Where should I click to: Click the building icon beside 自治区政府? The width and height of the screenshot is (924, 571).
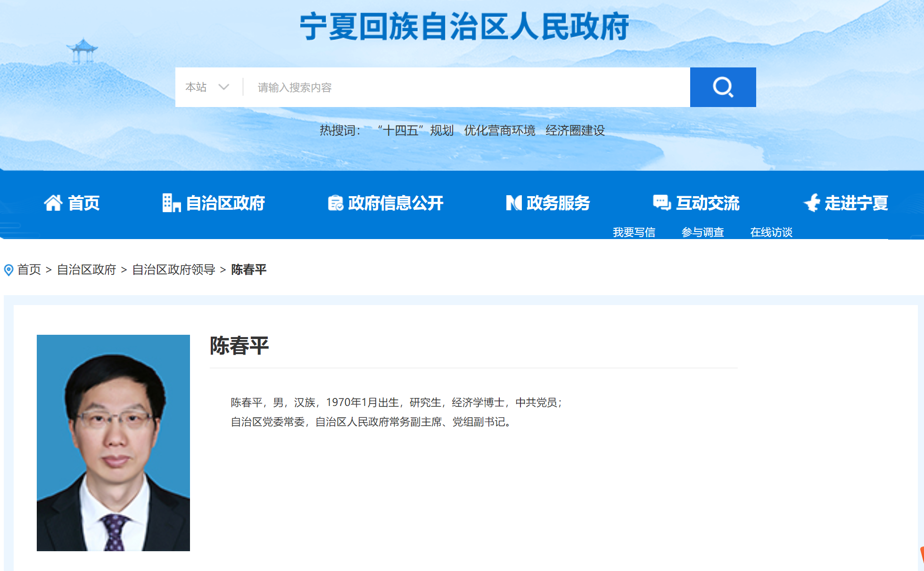click(172, 203)
